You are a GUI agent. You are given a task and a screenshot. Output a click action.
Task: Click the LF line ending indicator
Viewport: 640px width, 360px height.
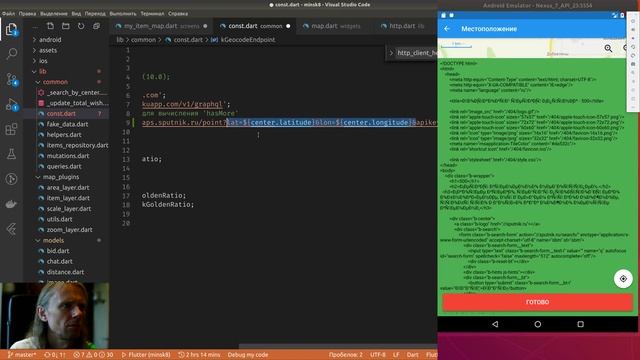pos(396,355)
